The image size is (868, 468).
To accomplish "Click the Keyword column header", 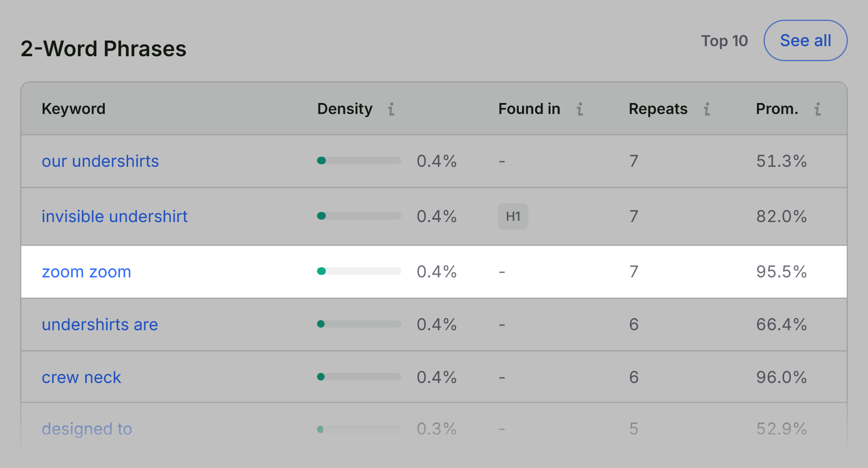I will [x=74, y=109].
